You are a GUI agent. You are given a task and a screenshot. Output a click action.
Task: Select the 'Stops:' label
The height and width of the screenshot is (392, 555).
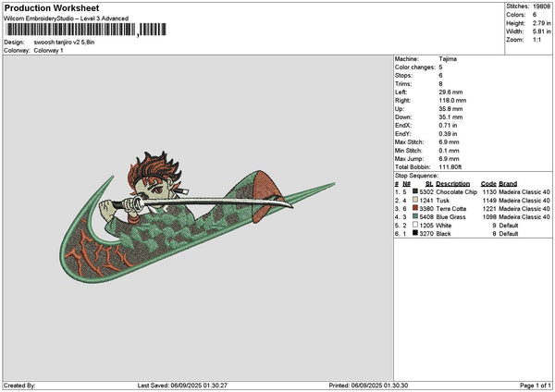404,76
